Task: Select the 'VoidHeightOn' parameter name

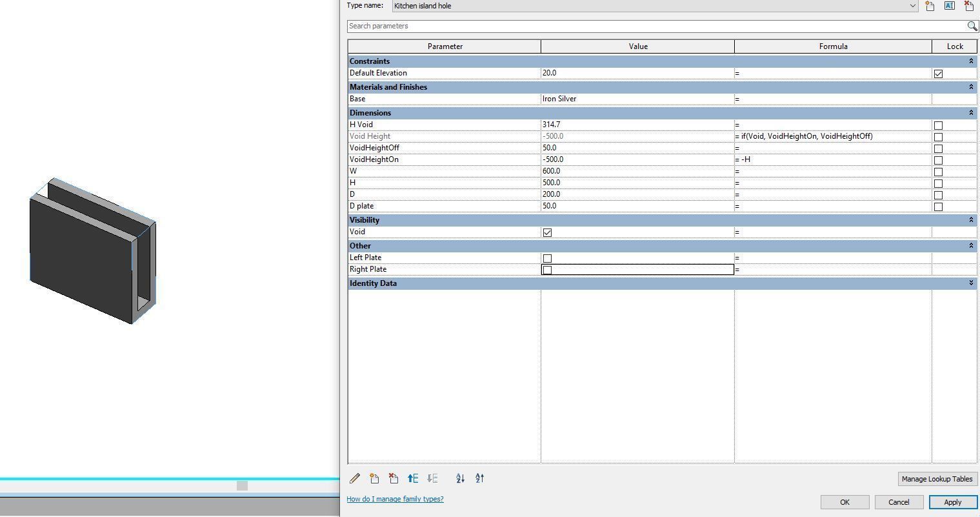Action: click(x=374, y=159)
